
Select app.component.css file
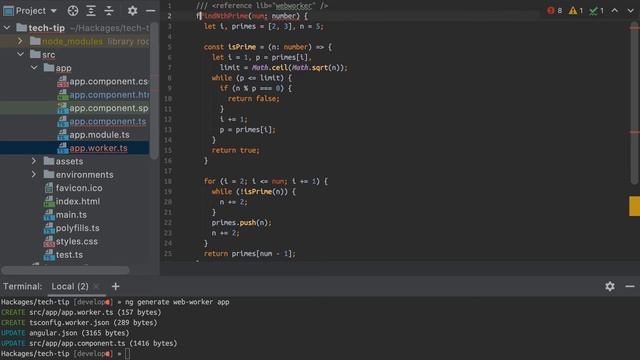pos(103,82)
